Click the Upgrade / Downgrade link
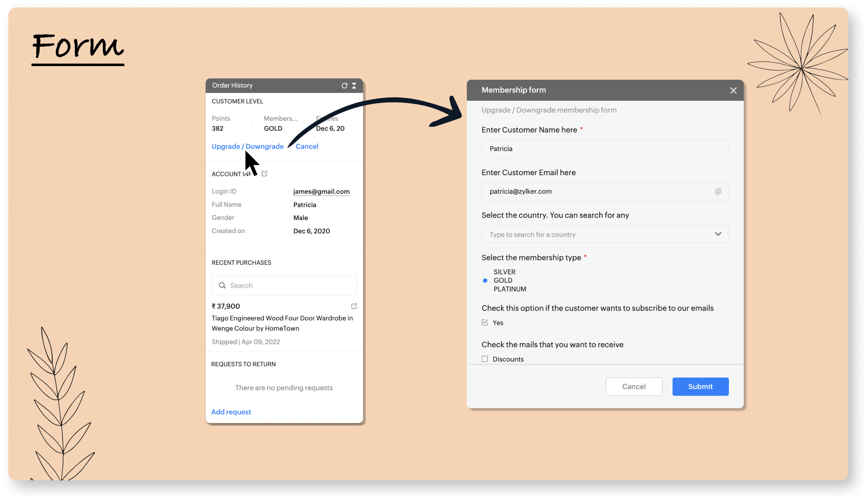Image resolution: width=868 pixels, height=501 pixels. point(248,147)
